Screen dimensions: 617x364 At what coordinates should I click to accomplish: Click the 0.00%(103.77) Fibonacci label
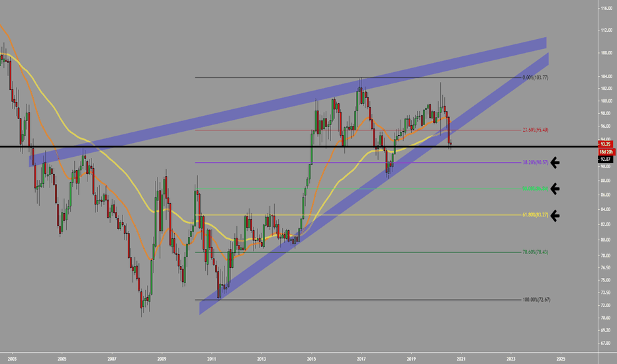click(535, 77)
